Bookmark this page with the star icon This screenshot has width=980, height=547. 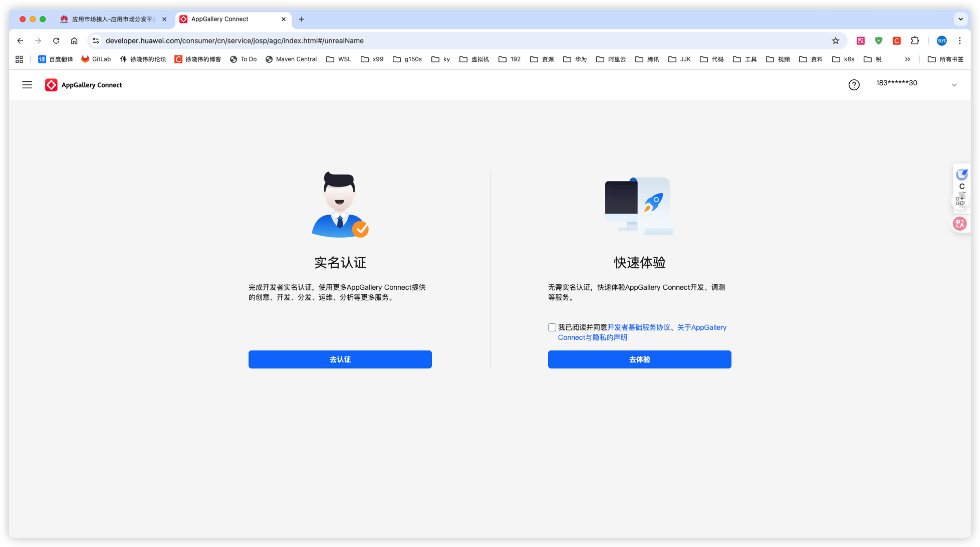click(x=835, y=41)
